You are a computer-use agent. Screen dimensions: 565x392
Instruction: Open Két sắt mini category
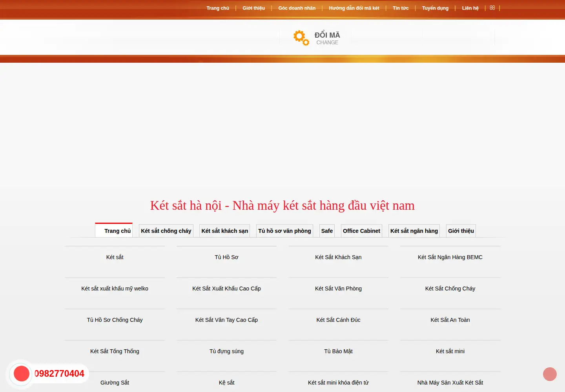pos(450,351)
